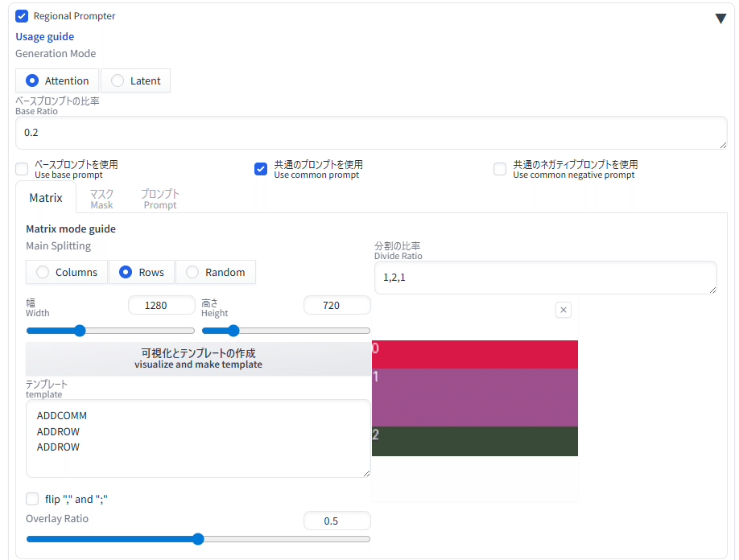Adjust the Overlay Ratio slider
This screenshot has width=739, height=560.
[198, 539]
